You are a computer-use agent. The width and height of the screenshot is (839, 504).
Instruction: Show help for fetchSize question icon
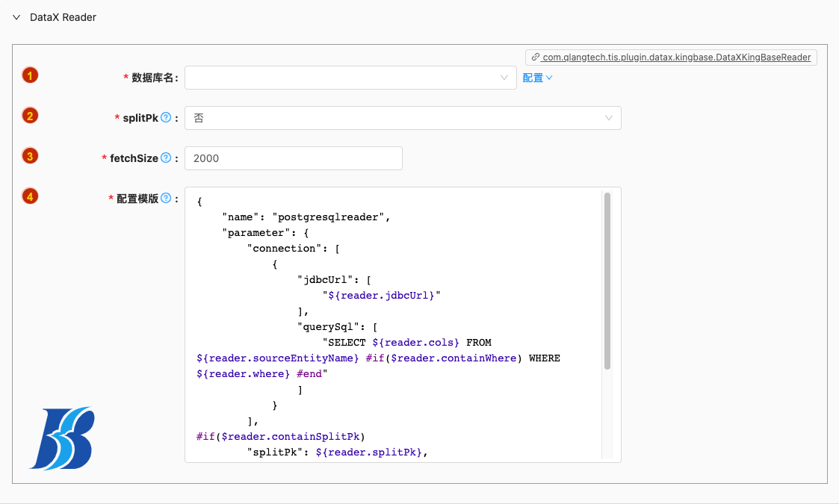(166, 158)
